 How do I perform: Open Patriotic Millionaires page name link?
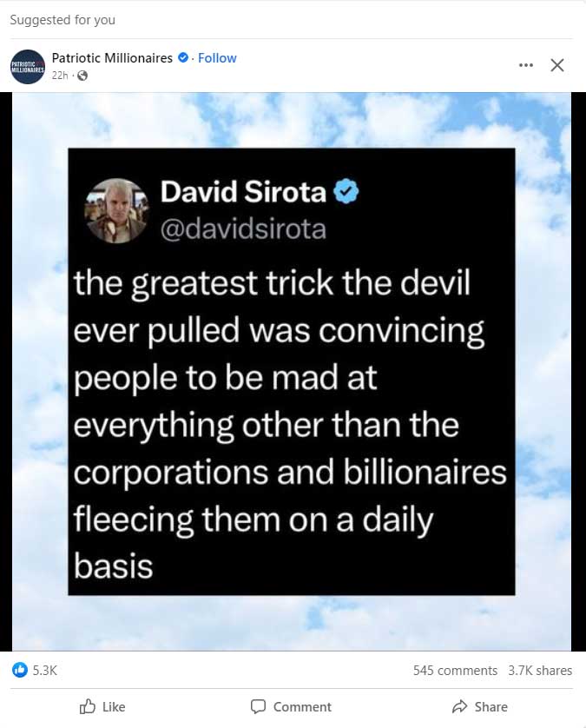(112, 58)
